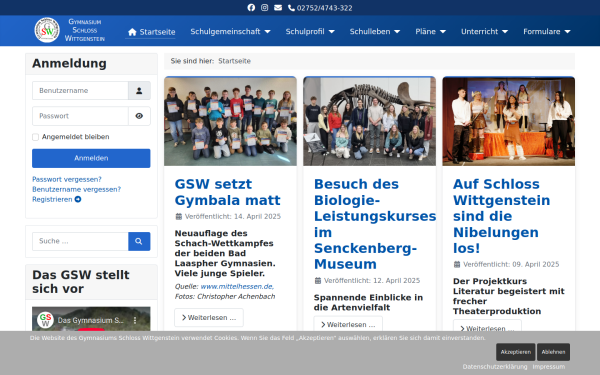Open the dinosaur skeleton museum photo

[369, 122]
